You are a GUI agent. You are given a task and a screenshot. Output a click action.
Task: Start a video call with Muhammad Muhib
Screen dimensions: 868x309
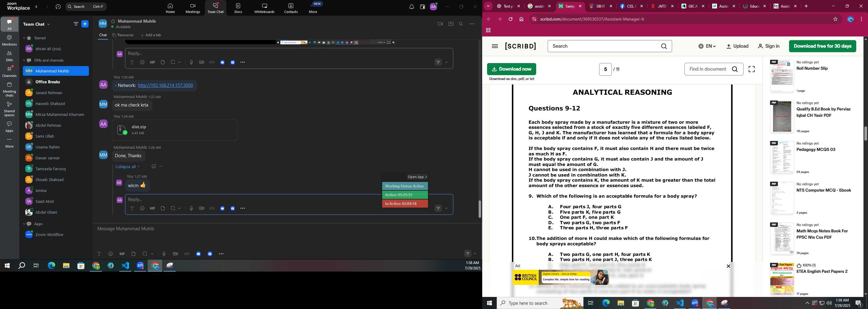(440, 24)
